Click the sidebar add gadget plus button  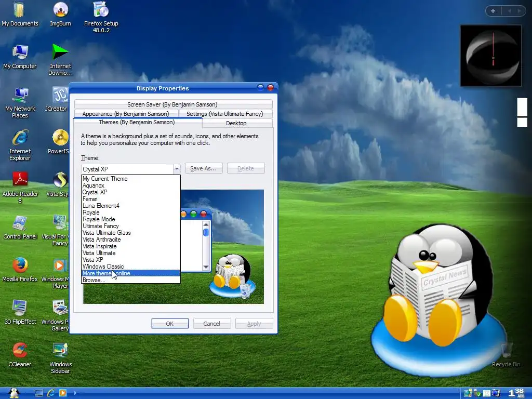click(x=493, y=11)
